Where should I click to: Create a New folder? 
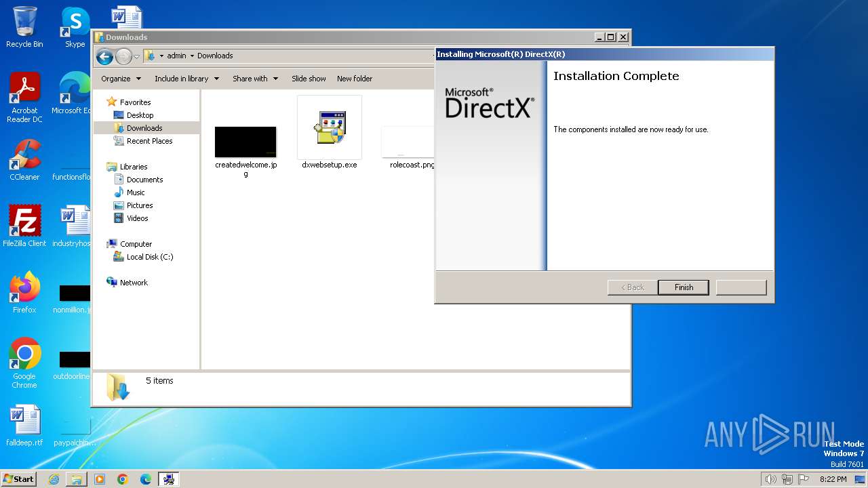click(355, 79)
